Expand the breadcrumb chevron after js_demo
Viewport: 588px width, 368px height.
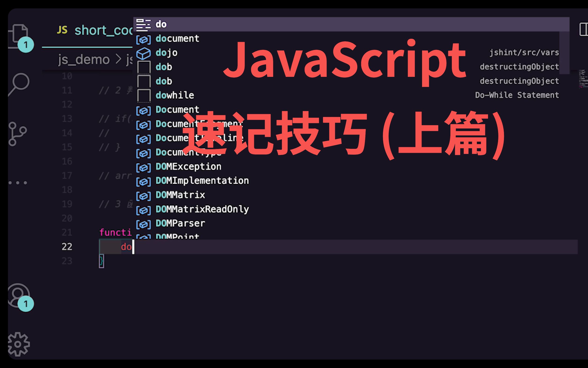tap(118, 59)
